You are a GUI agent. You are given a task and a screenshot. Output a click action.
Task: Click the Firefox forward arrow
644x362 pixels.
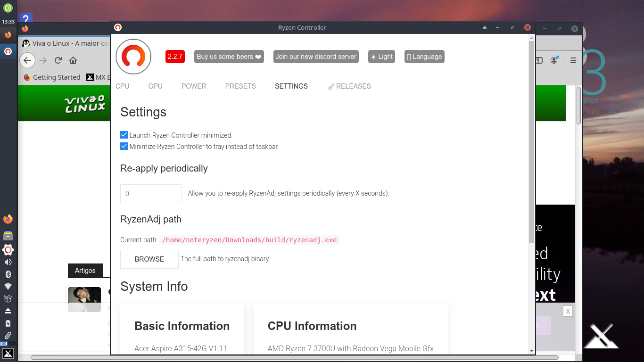coord(43,60)
